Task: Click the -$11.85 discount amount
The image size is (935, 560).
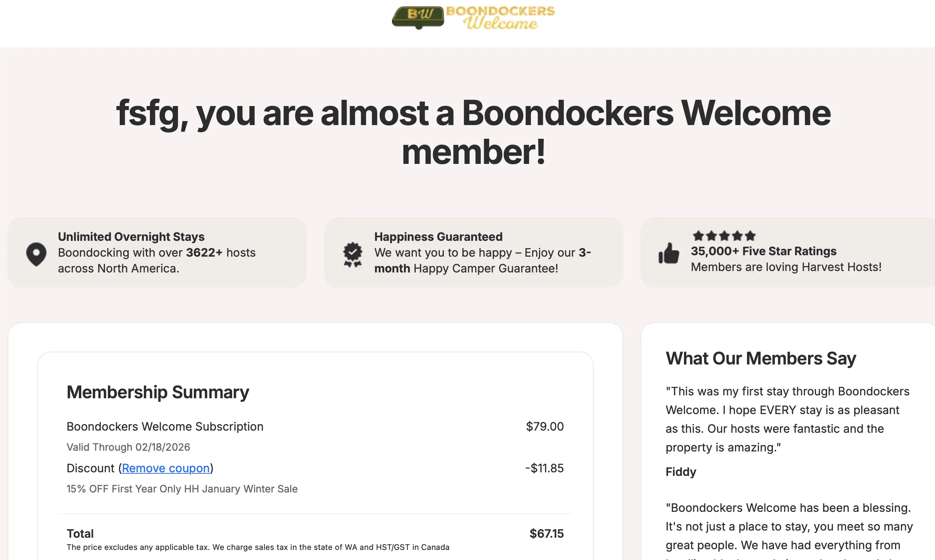Action: (x=544, y=468)
